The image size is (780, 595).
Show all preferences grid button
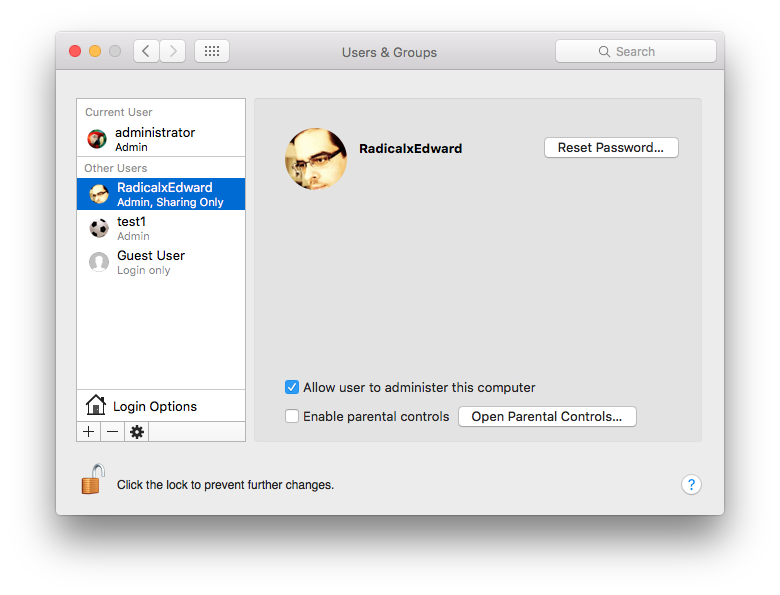pos(212,51)
